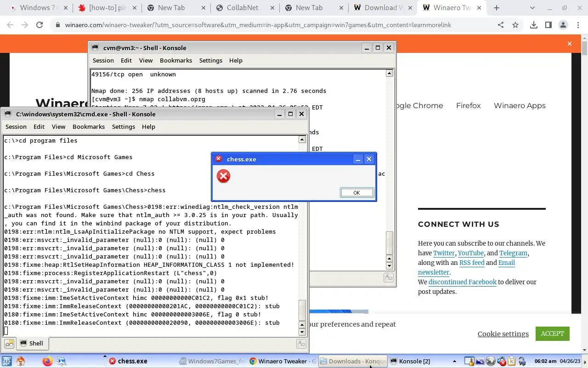
Task: Go back in Chrome history
Action: click(10, 25)
